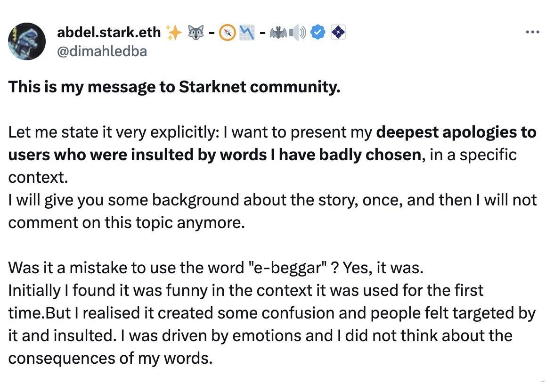Click the line starting 'Initially I found it'
Image resolution: width=554 pixels, height=392 pixels.
tap(245, 291)
